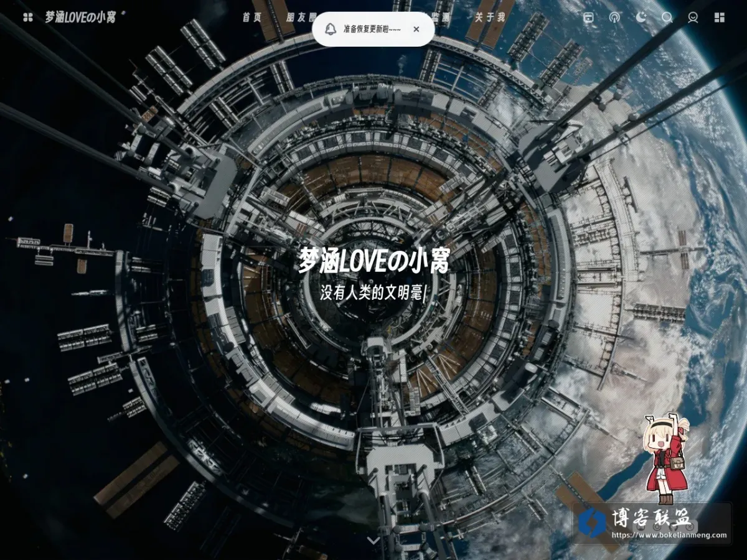The image size is (747, 560).
Task: Click the user face icon in the top bar
Action: click(x=693, y=17)
